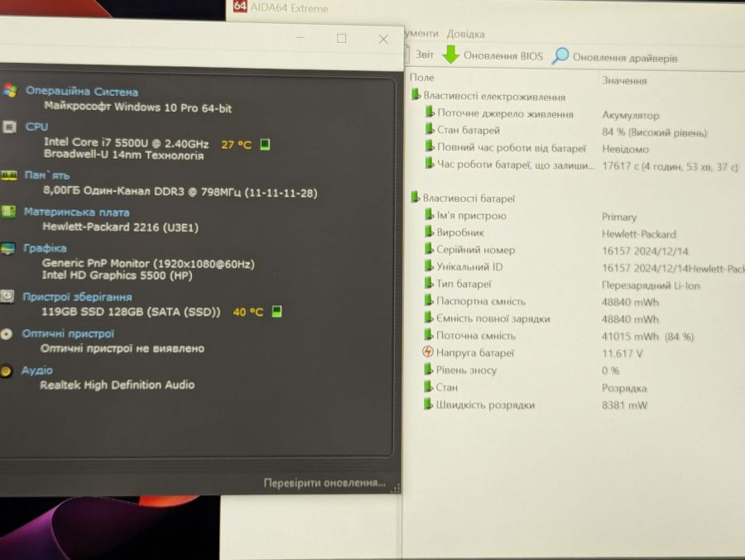Maximize the front system info window
Screen dimensions: 745x560
[x=341, y=39]
